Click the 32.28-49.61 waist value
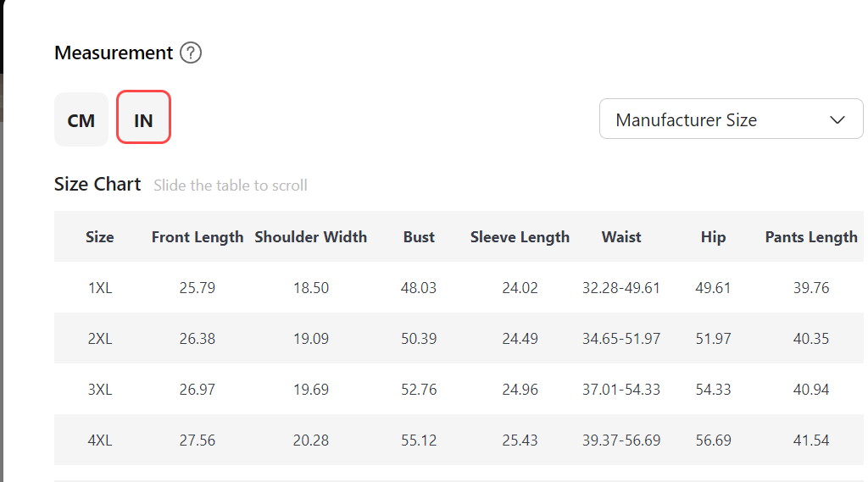The height and width of the screenshot is (482, 868). click(621, 288)
